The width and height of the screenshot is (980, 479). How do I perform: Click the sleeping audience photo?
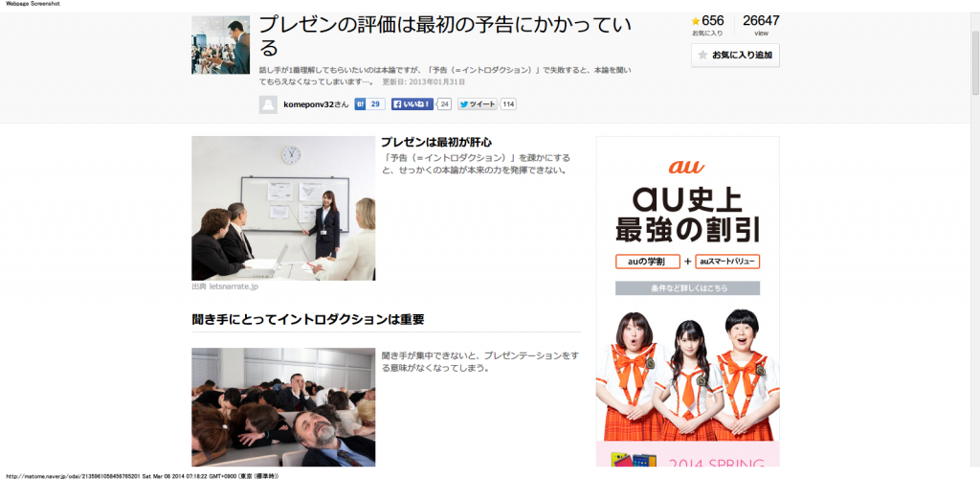(x=283, y=407)
